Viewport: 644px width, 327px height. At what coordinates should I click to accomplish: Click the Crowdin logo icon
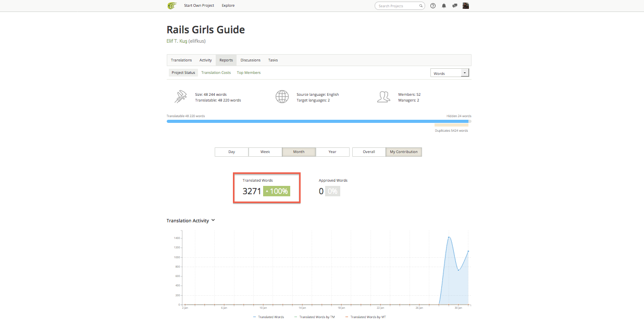172,6
